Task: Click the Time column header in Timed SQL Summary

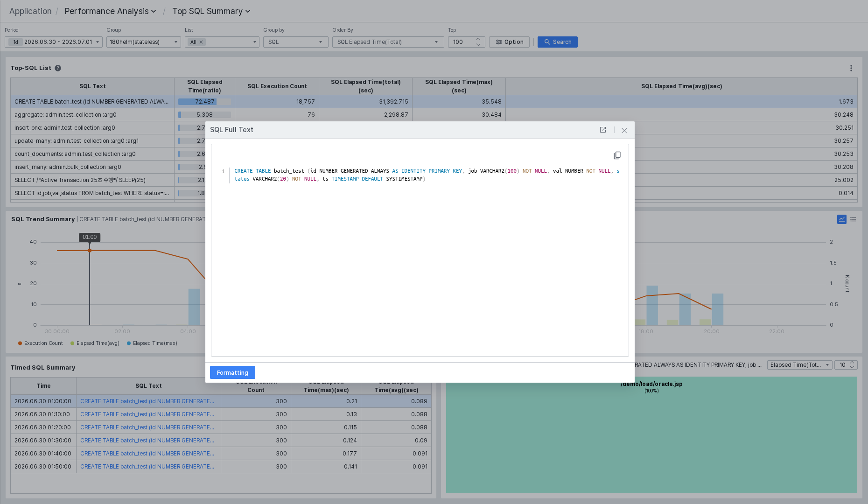Action: [43, 386]
